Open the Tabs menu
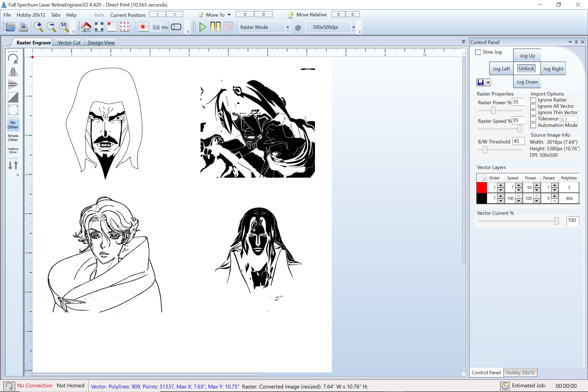The image size is (588, 392). [56, 15]
